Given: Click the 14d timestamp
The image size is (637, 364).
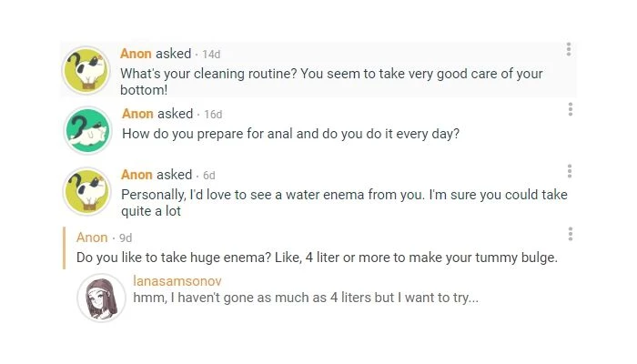Looking at the screenshot, I should (211, 55).
